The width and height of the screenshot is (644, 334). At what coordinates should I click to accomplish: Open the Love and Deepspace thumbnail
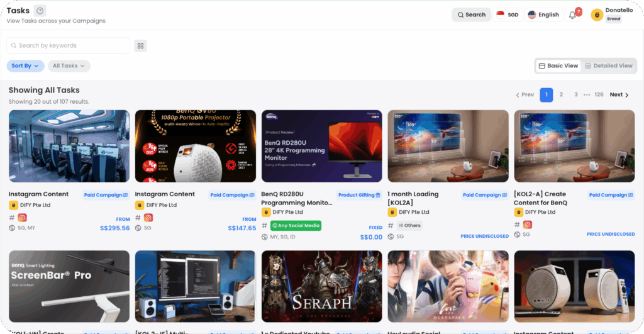[x=448, y=286]
